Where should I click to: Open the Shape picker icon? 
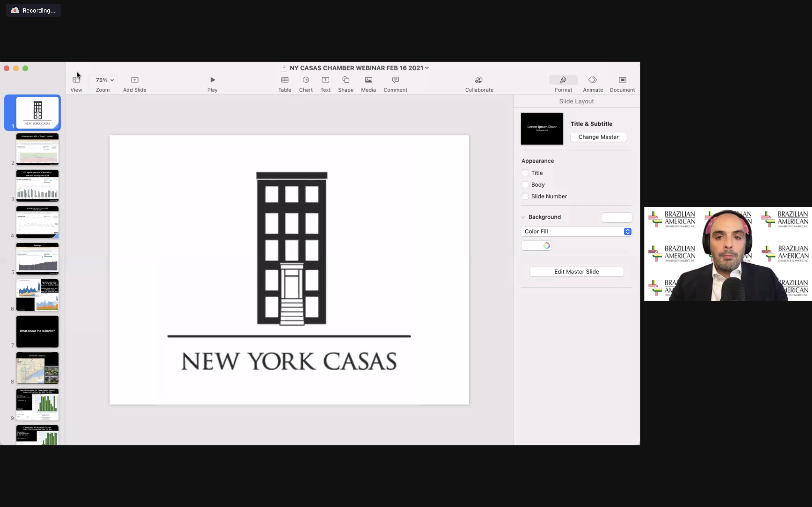(x=346, y=80)
